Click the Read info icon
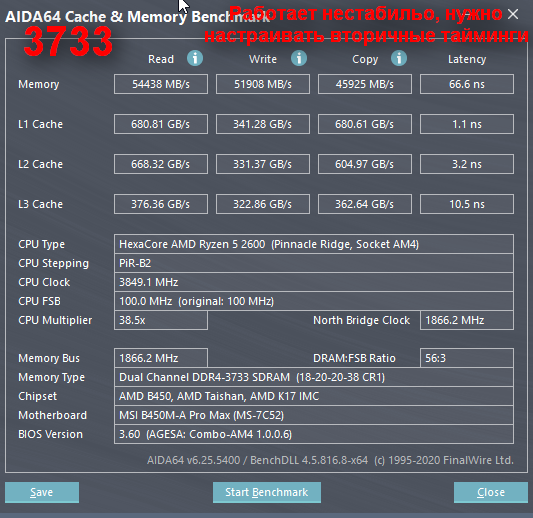This screenshot has width=533, height=518. tap(195, 58)
